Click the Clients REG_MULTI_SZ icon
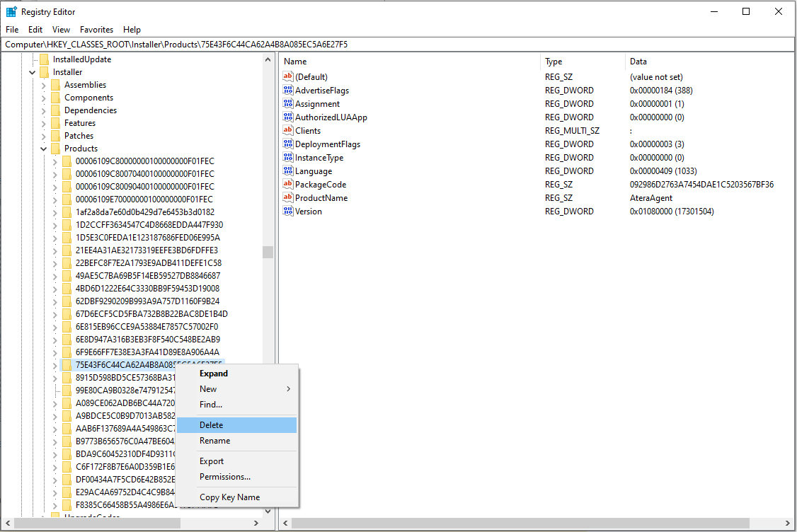Image resolution: width=797 pixels, height=532 pixels. (289, 130)
